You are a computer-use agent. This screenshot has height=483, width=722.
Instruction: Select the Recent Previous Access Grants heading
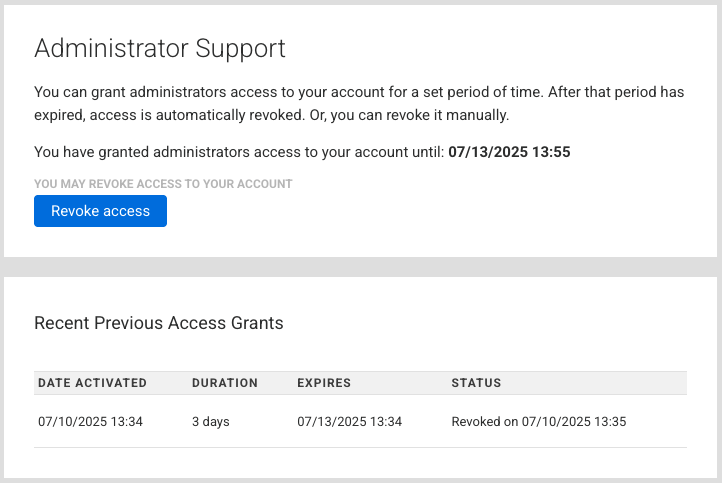coord(159,323)
